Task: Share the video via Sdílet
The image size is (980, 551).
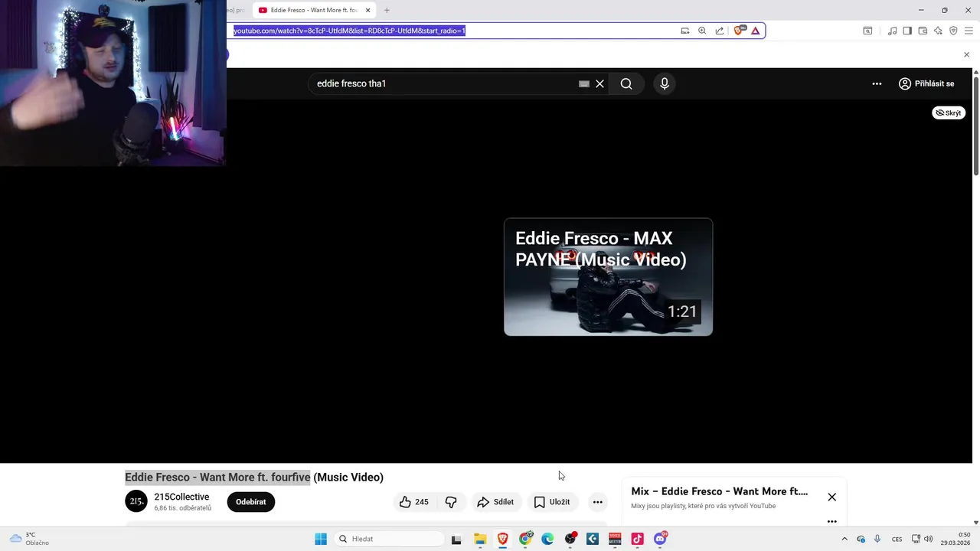Action: click(x=495, y=502)
